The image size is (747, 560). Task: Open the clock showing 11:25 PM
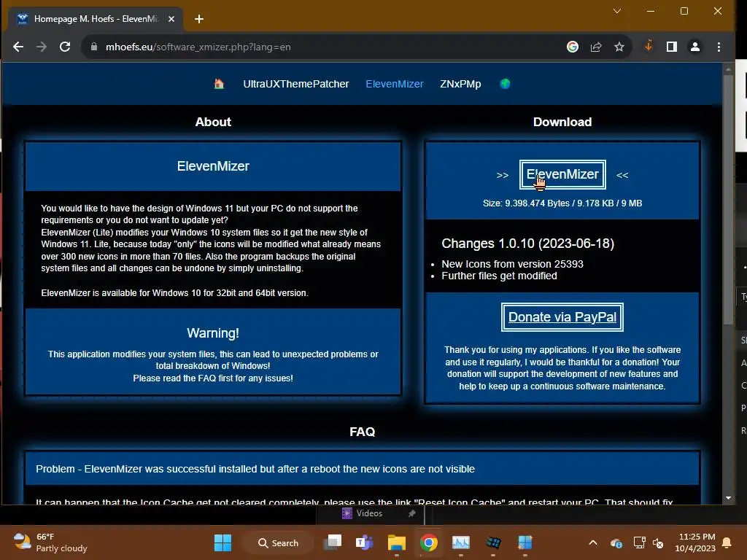click(x=695, y=542)
